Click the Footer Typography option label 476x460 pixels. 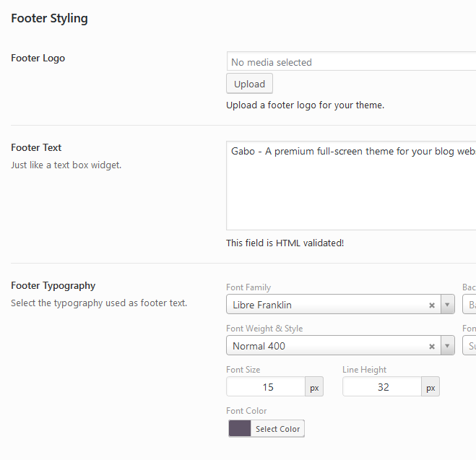click(x=53, y=286)
